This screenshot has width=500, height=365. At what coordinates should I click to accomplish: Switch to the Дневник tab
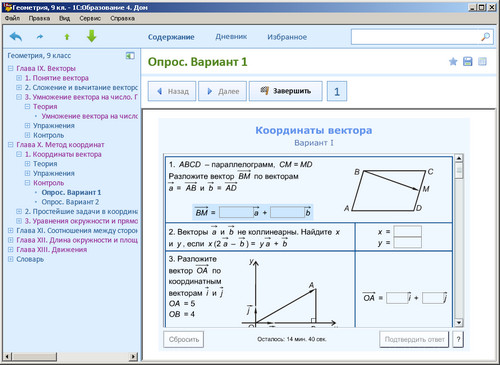[x=231, y=37]
